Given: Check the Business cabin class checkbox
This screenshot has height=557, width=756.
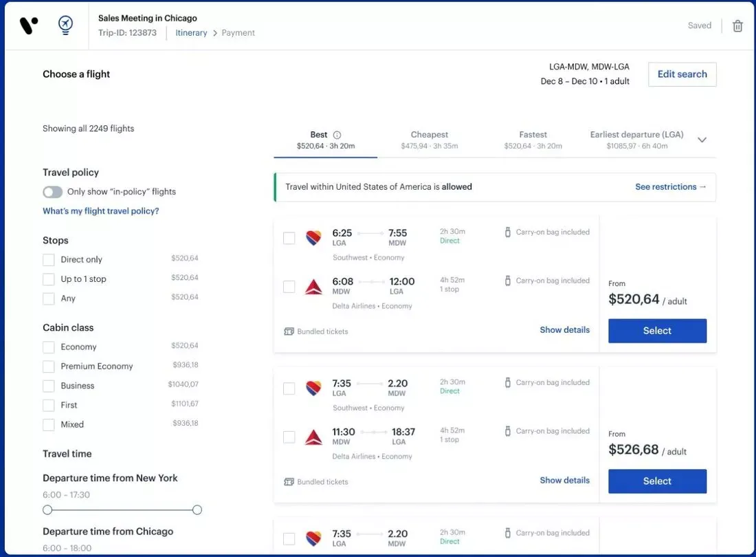Looking at the screenshot, I should 48,385.
